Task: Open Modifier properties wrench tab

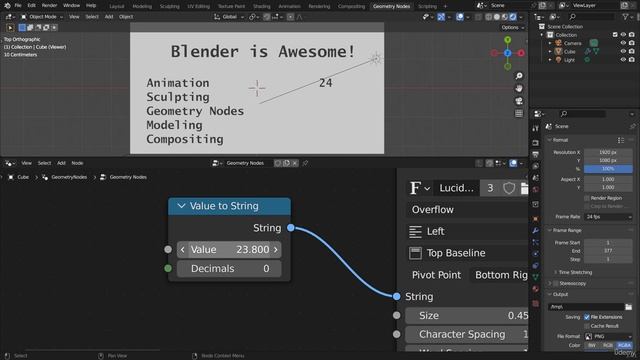Action: tap(536, 231)
